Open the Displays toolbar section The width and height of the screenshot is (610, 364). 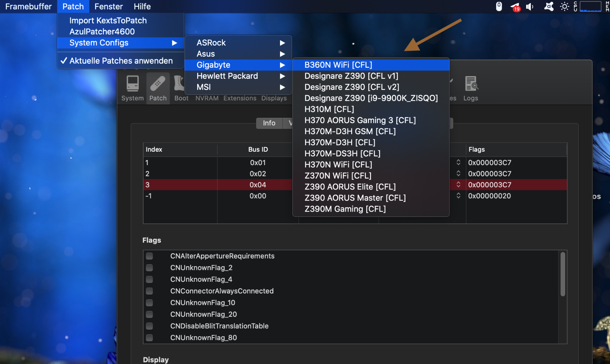(274, 98)
